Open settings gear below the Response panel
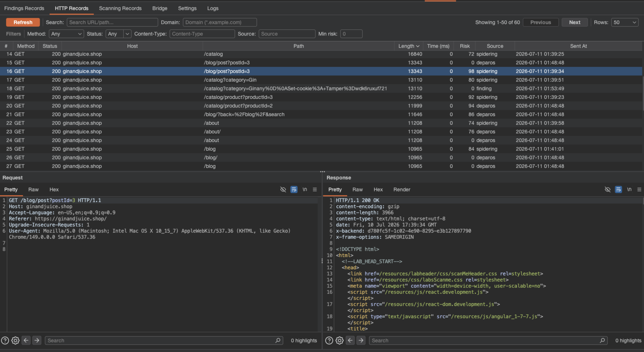 pos(339,340)
